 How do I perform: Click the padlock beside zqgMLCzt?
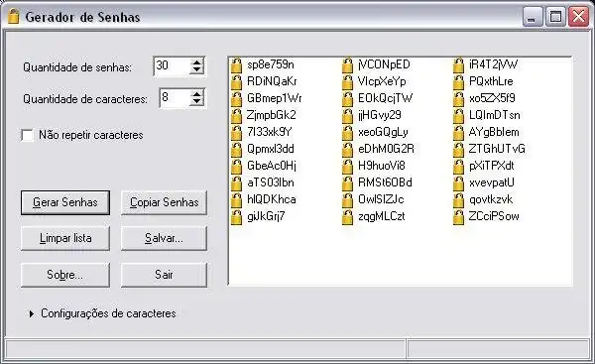click(347, 217)
